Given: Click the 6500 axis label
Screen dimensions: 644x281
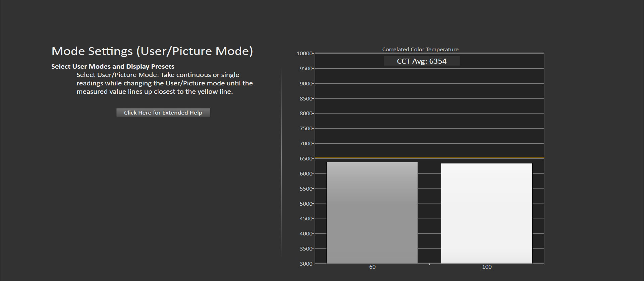Looking at the screenshot, I should pos(306,158).
